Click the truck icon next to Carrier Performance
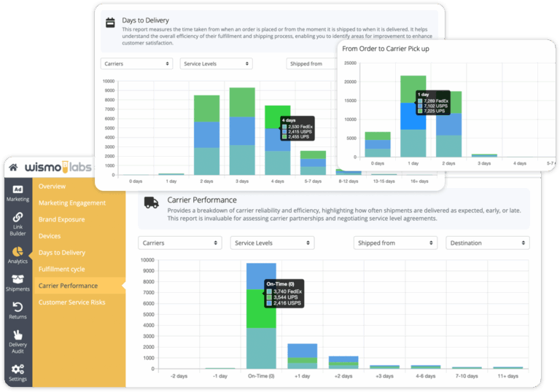The height and width of the screenshot is (392, 560). (152, 203)
